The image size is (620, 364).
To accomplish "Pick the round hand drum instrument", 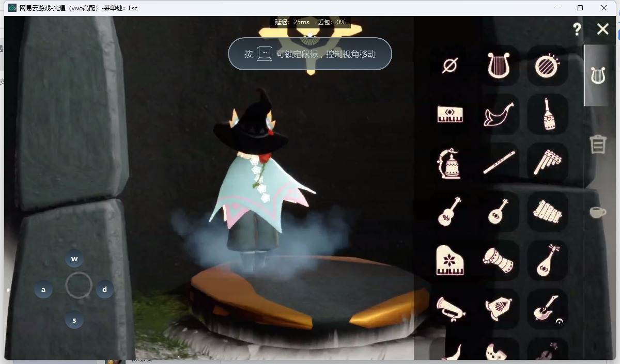I will (547, 66).
